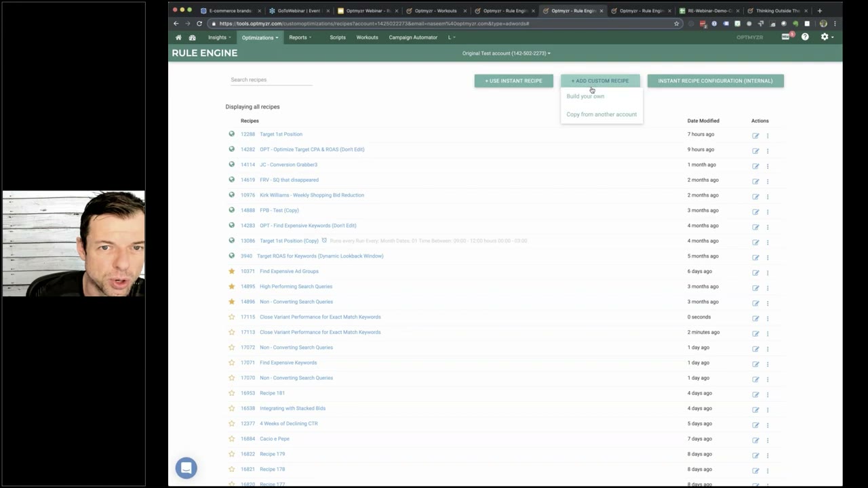The width and height of the screenshot is (868, 488).
Task: Click the browser address bar URL
Action: coord(374,24)
